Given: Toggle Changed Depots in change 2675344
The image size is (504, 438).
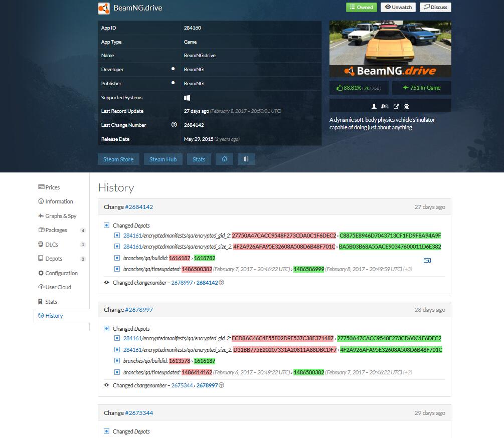Looking at the screenshot, I should pos(106,431).
